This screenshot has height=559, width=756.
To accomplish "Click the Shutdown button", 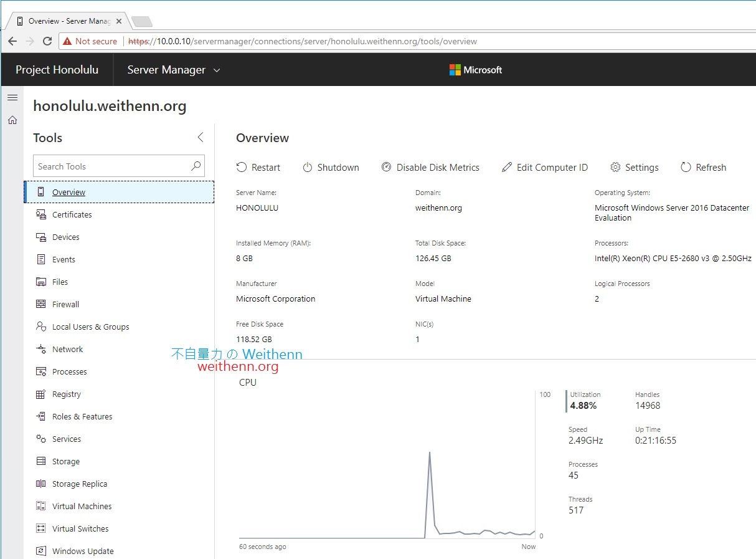I will (331, 167).
